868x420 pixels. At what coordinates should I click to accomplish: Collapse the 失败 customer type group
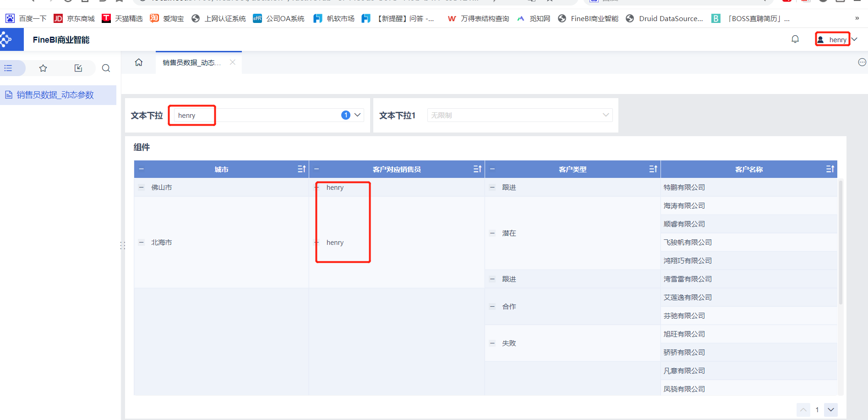[492, 343]
